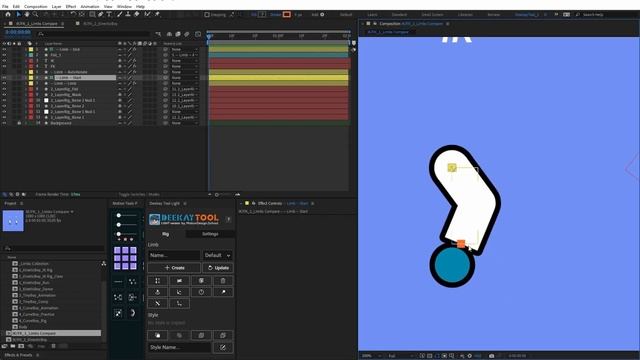
Task: Click the Fill color swatch in toolbar
Action: (262, 15)
